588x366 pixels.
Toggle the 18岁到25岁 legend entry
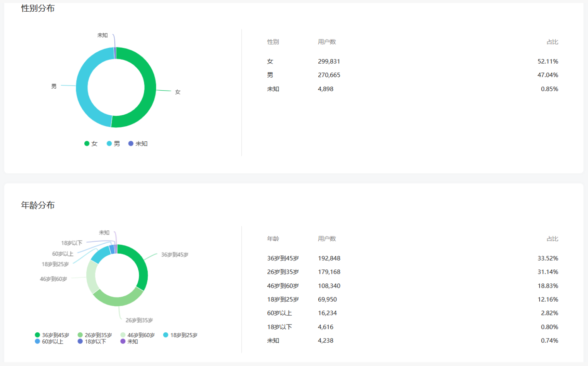pos(180,335)
